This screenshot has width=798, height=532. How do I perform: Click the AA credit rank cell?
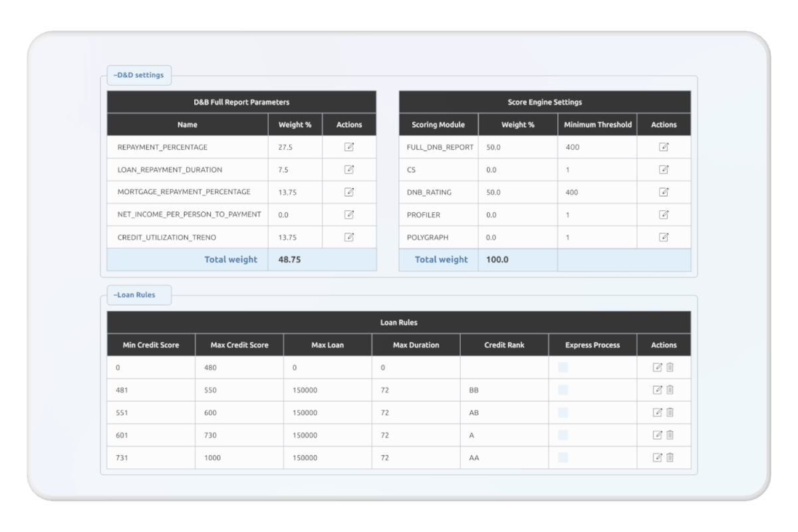tap(504, 458)
